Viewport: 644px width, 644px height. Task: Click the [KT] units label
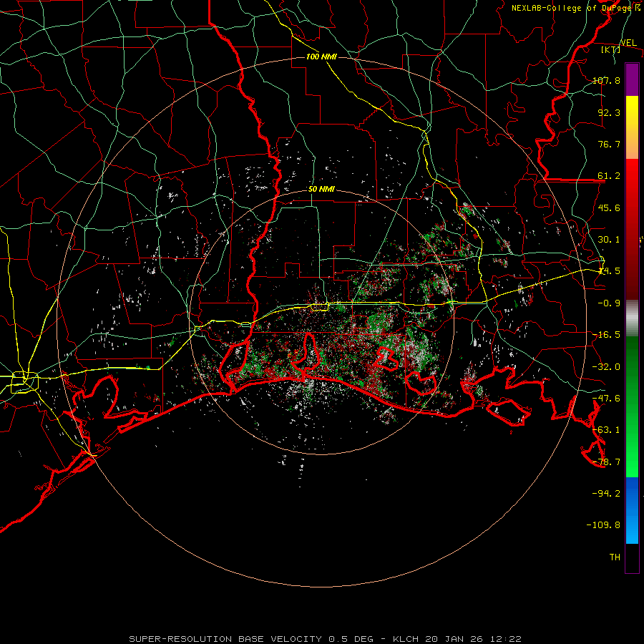coord(611,49)
